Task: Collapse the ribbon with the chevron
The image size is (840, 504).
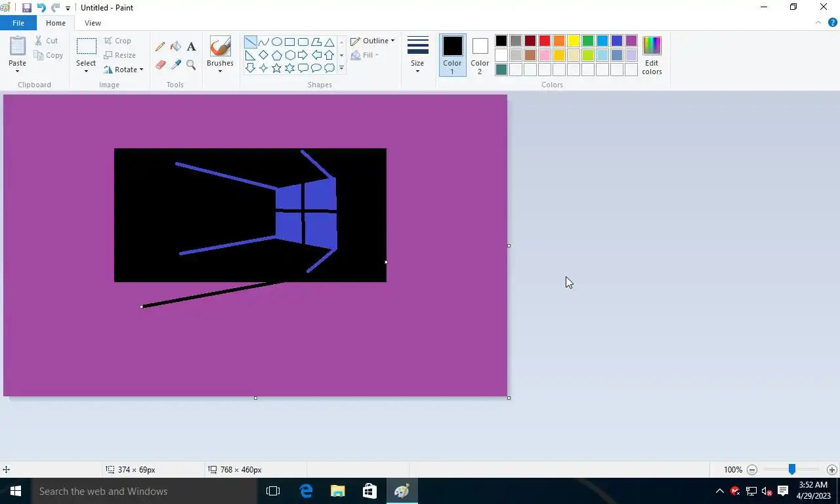Action: tap(818, 22)
